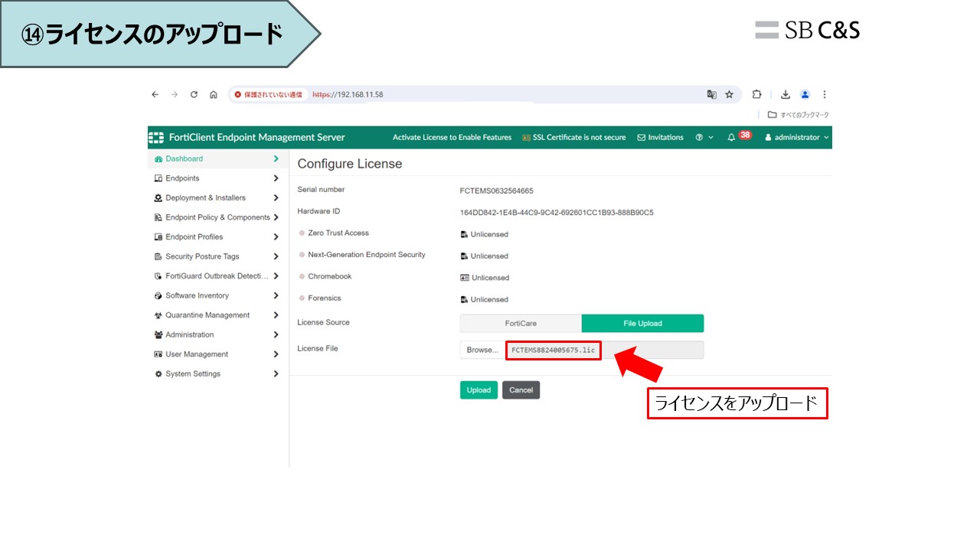The width and height of the screenshot is (980, 551).
Task: Open the browser home page icon
Action: pos(214,95)
